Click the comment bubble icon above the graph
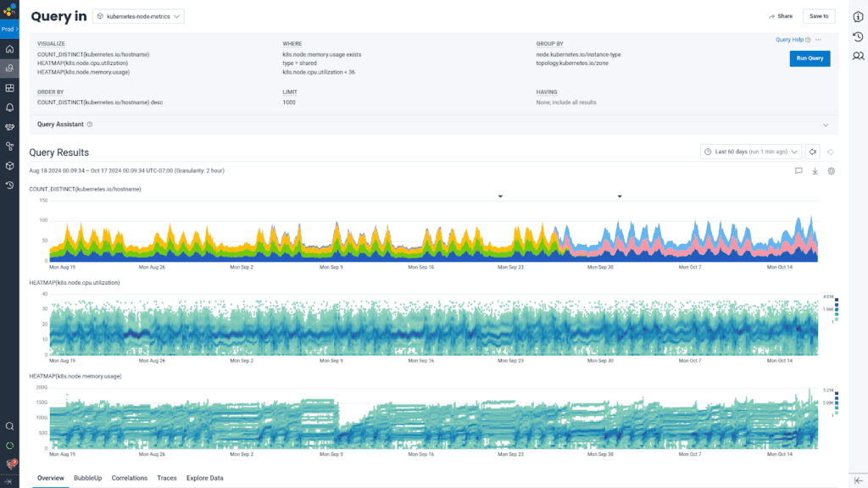Image resolution: width=868 pixels, height=488 pixels. pyautogui.click(x=798, y=170)
